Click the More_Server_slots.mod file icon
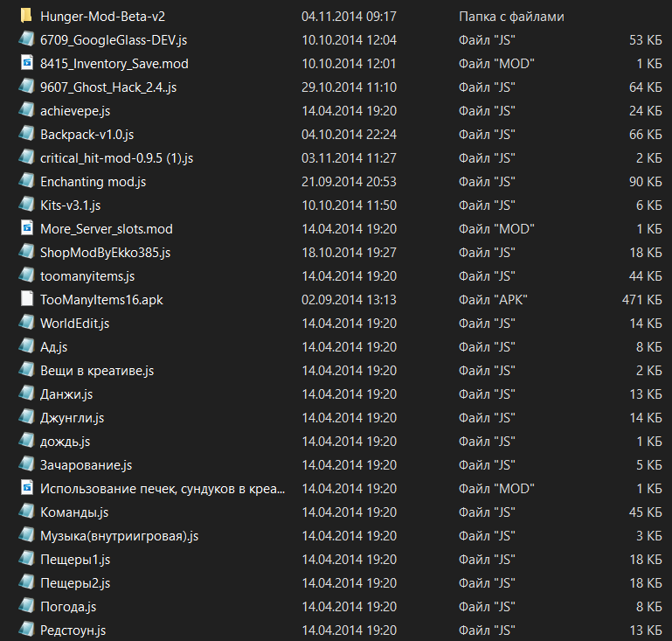Image resolution: width=672 pixels, height=641 pixels. click(26, 228)
